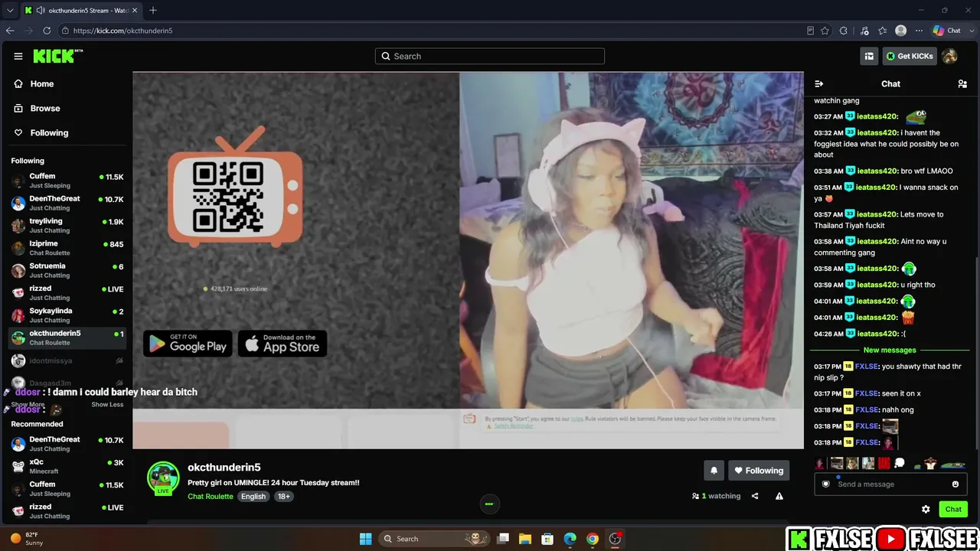The height and width of the screenshot is (551, 980).
Task: Open Cuffem channel in Following list
Action: coord(67,181)
